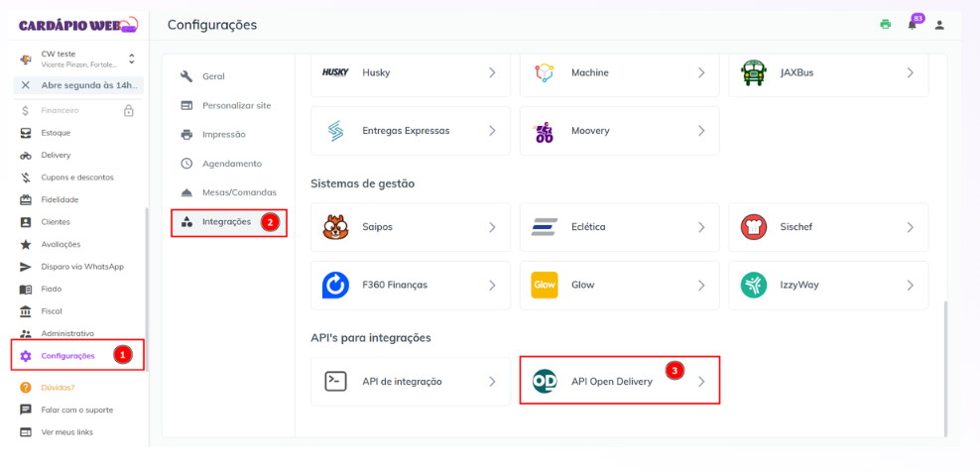Expand the CW teste store selector
980x472 pixels.
[x=131, y=59]
